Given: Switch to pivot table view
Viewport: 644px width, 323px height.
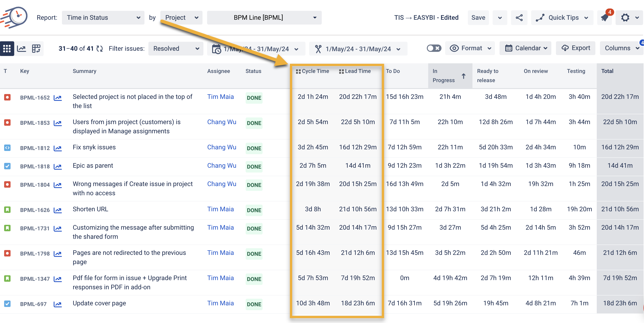Looking at the screenshot, I should pyautogui.click(x=36, y=48).
